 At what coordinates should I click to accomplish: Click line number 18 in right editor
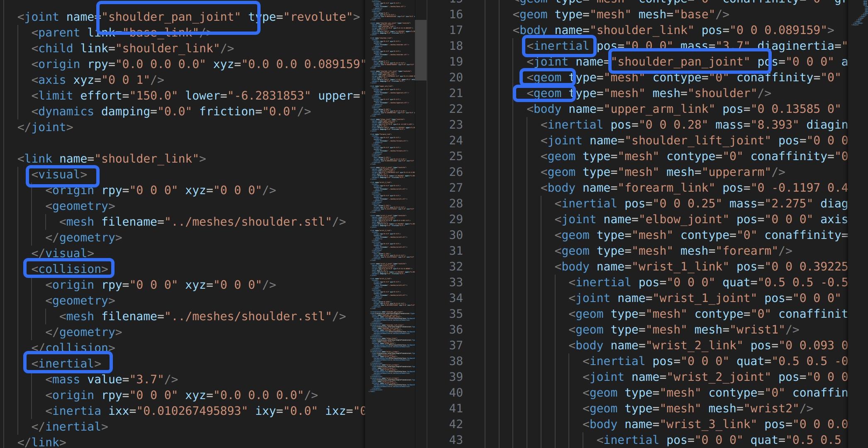point(456,46)
